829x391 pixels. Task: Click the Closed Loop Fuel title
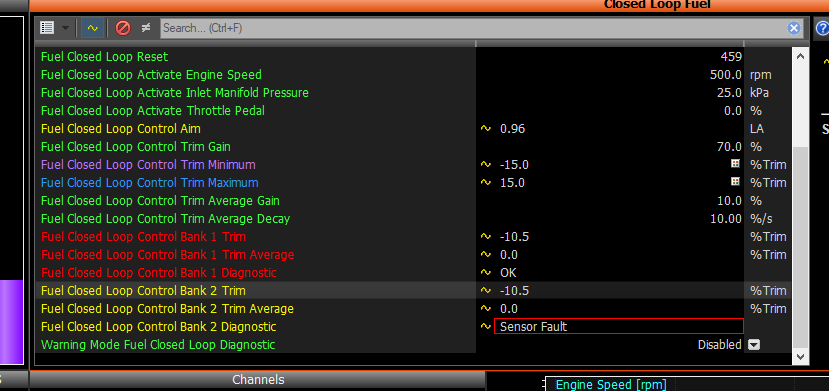[x=657, y=5]
